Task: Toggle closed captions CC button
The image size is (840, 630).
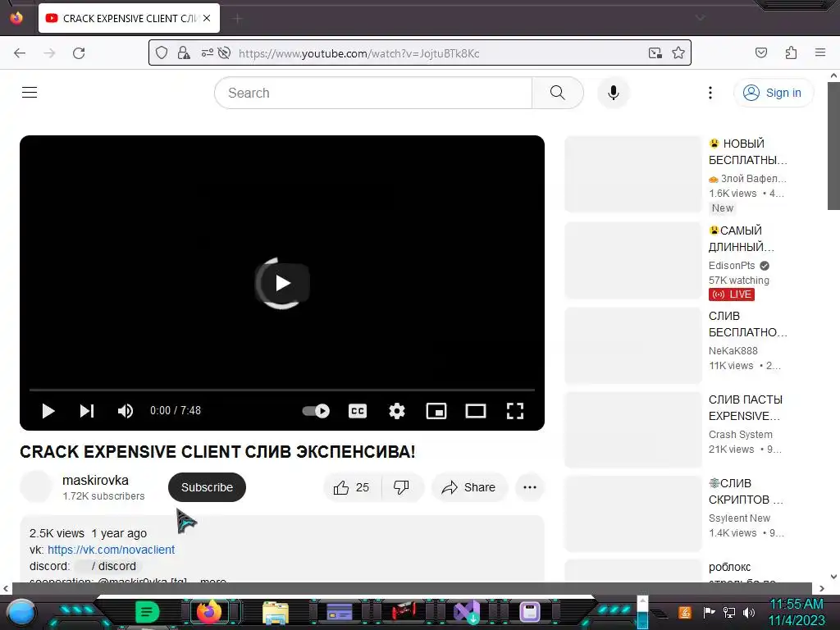Action: point(358,411)
